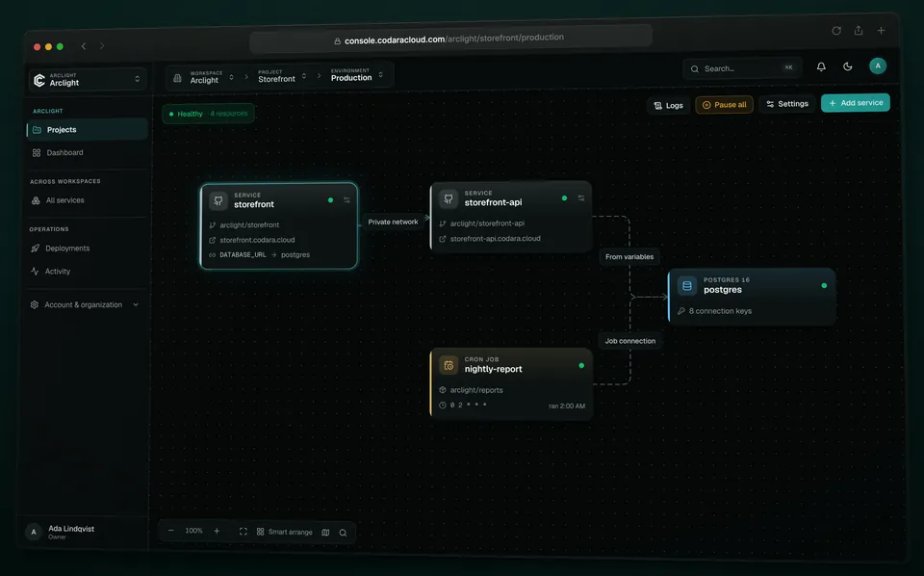Click arclight/reports on nightly-report card
The image size is (924, 576).
(x=476, y=390)
